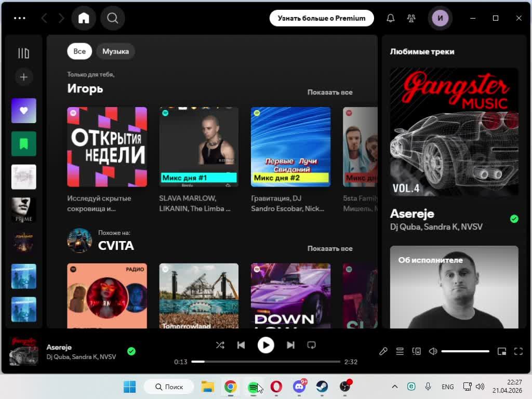Open the Search magnifier icon
Image resolution: width=532 pixels, height=399 pixels.
(x=113, y=18)
